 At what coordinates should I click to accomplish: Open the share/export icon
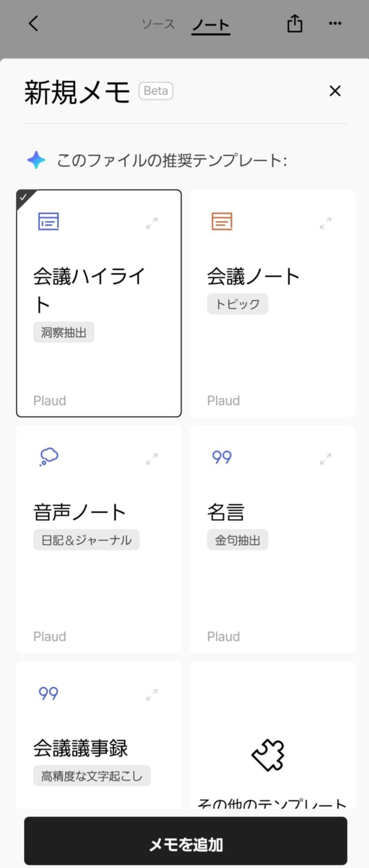(x=295, y=23)
